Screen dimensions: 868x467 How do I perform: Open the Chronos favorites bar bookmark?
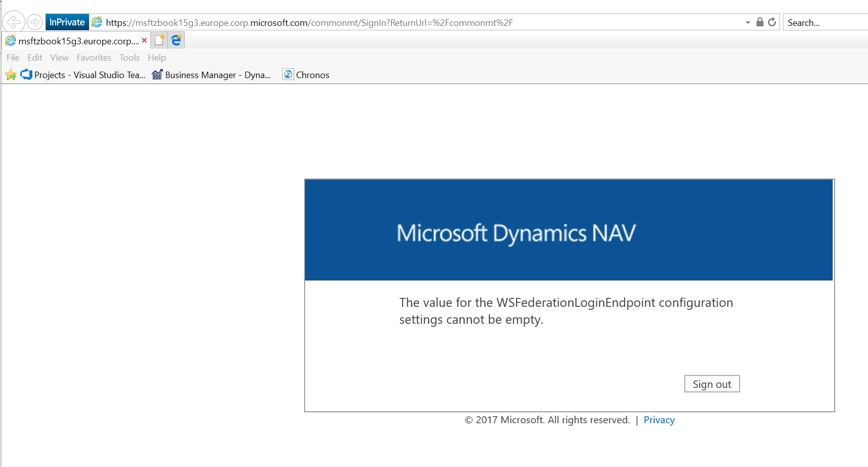point(306,75)
